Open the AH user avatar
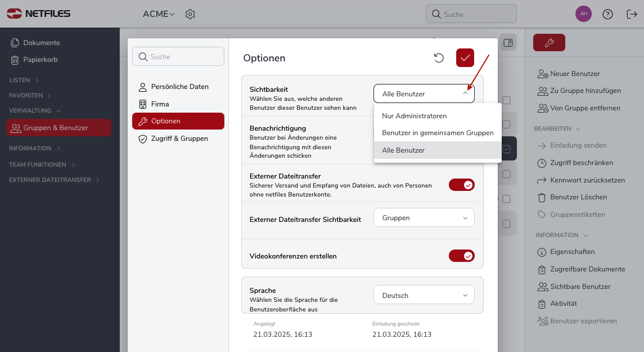Screen dimensions: 644x352 [x=584, y=14]
